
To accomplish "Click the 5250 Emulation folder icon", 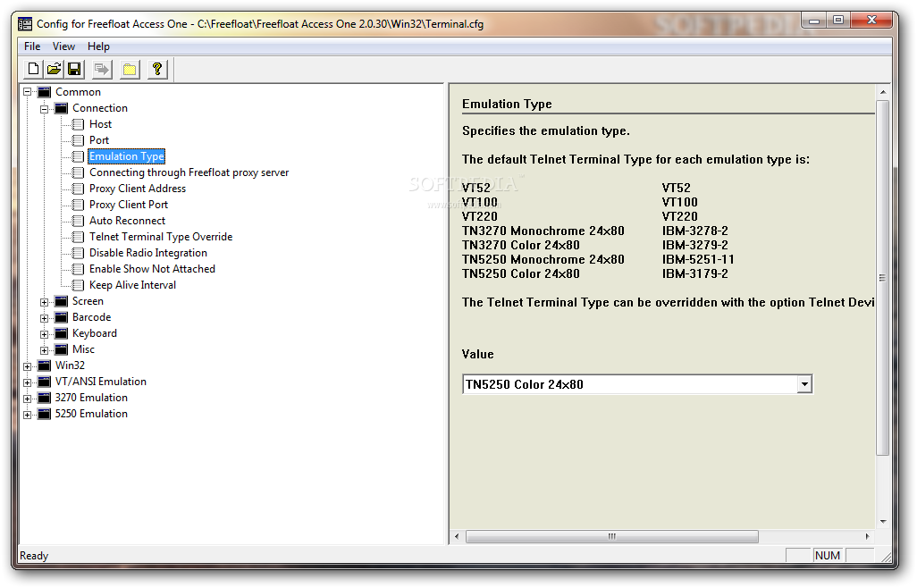I will (x=45, y=414).
